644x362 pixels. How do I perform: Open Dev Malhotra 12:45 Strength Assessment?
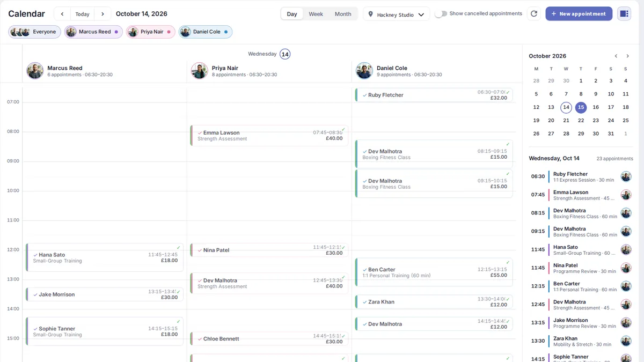(x=269, y=283)
